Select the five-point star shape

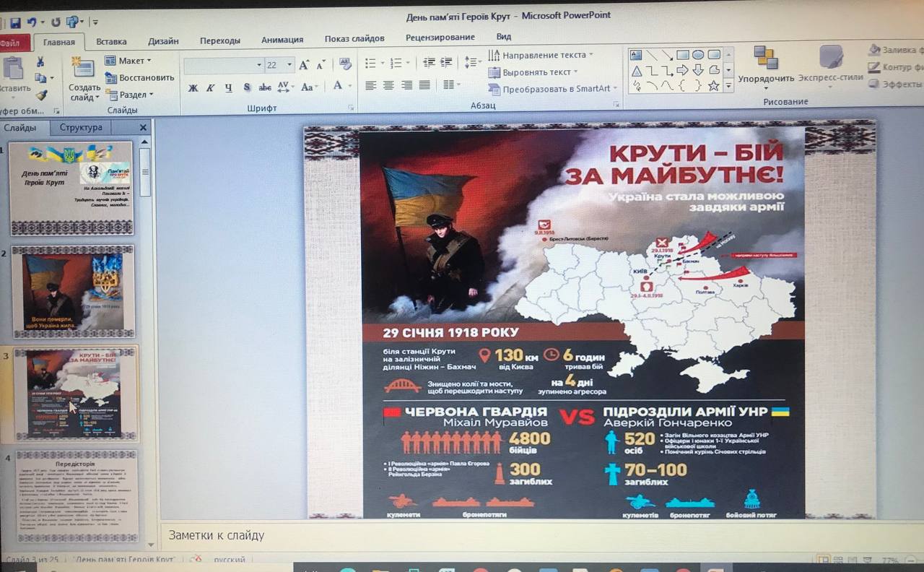[713, 86]
